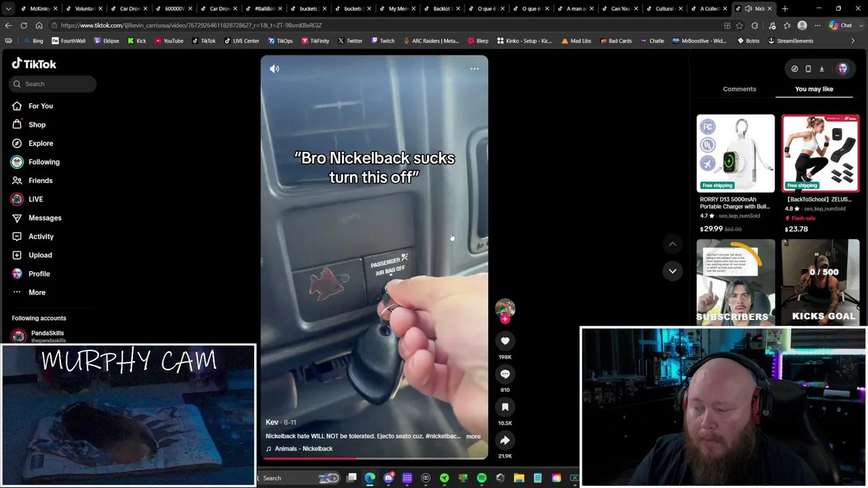The height and width of the screenshot is (488, 868).
Task: Click the get-app phone icon
Action: click(x=808, y=68)
